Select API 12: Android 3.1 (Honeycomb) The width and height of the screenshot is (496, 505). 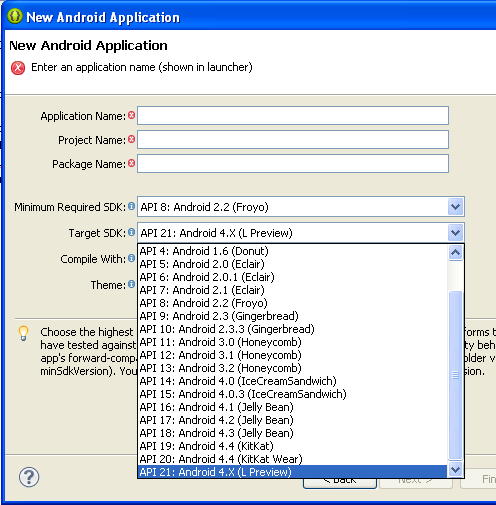pos(292,355)
